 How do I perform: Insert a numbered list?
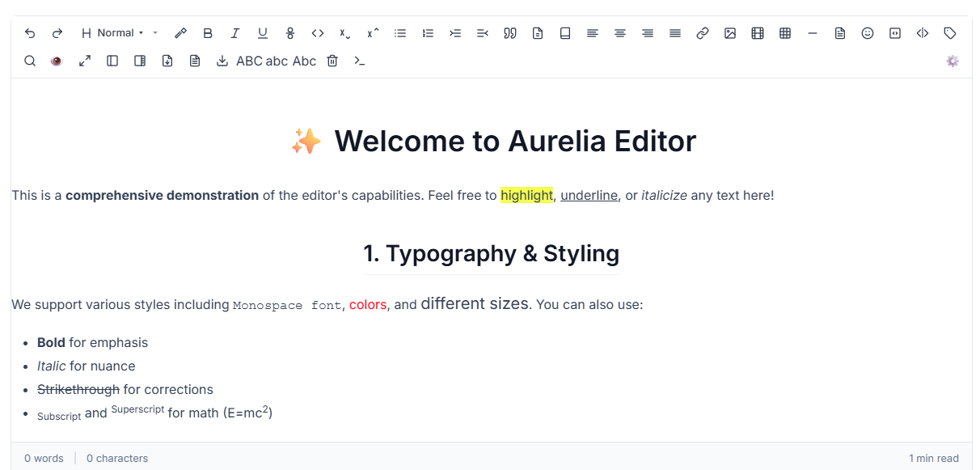coord(428,33)
